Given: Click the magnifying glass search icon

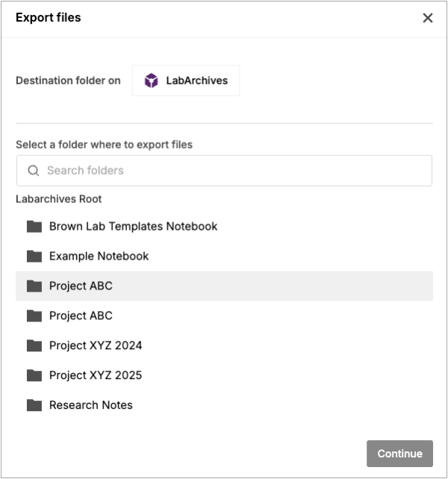Looking at the screenshot, I should (34, 170).
